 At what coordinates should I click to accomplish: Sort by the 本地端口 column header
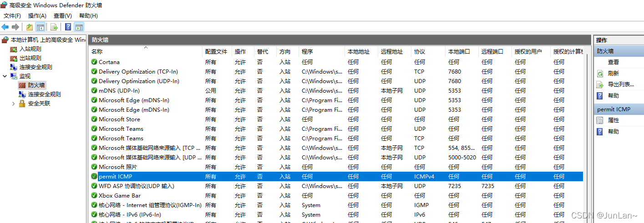pyautogui.click(x=462, y=52)
